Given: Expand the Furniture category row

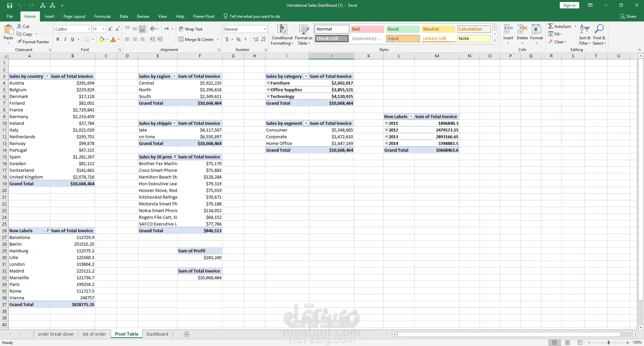Looking at the screenshot, I should (268, 83).
